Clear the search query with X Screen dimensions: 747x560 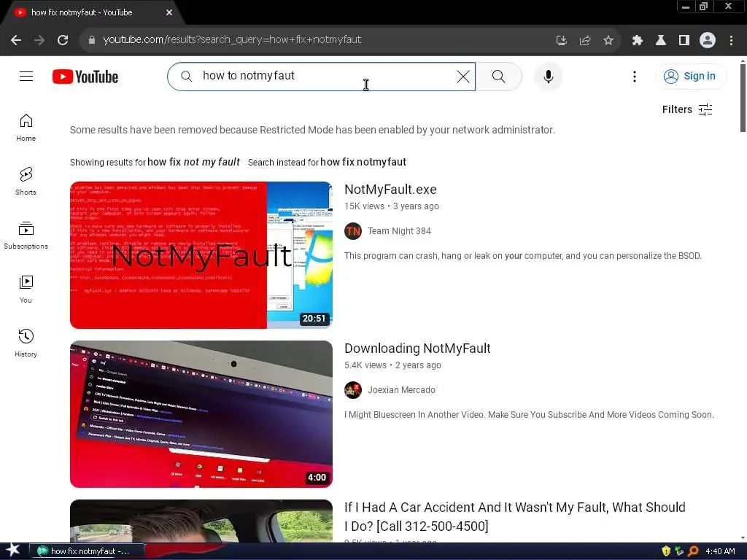(x=463, y=76)
